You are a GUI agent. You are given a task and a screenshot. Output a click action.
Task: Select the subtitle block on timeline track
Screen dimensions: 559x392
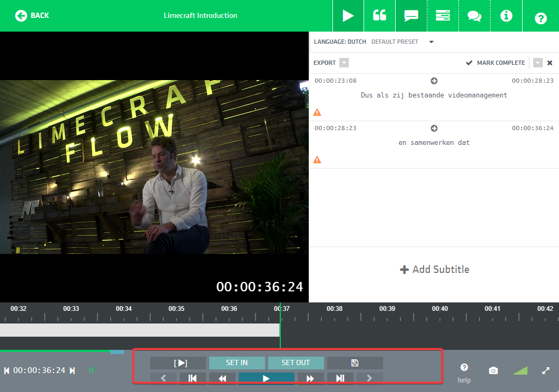[140, 330]
